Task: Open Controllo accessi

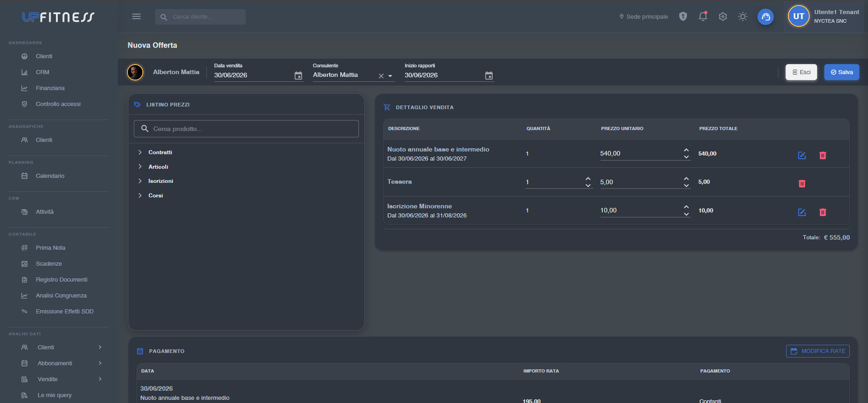Action: (58, 104)
